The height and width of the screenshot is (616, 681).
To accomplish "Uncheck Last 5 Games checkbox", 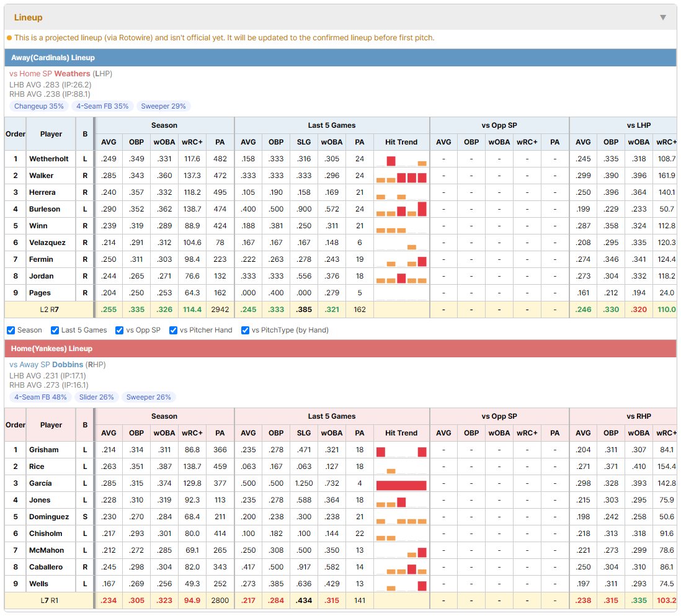I will pos(55,330).
